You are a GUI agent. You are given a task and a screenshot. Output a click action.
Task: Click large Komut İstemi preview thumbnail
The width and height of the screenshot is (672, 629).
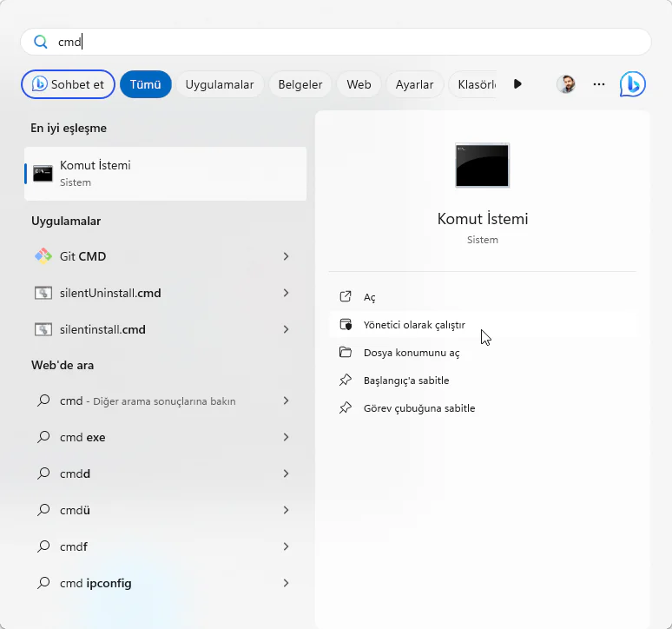(482, 165)
